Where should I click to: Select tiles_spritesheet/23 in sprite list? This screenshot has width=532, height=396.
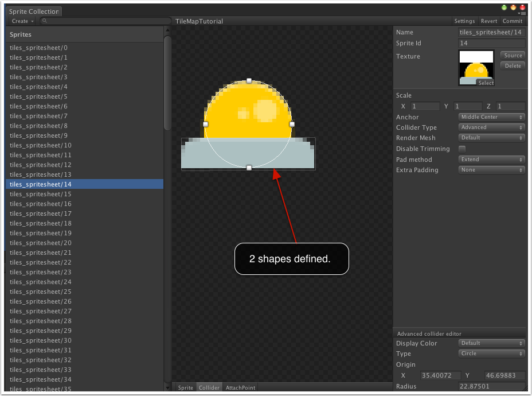[84, 272]
